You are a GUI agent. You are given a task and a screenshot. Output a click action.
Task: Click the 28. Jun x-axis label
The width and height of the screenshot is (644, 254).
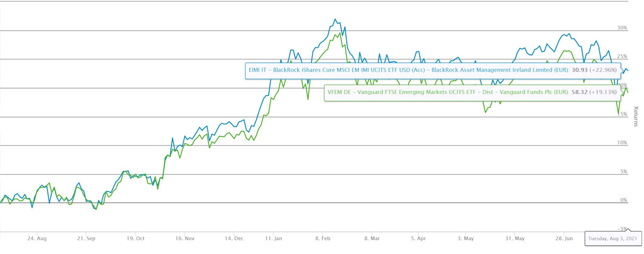tap(564, 239)
